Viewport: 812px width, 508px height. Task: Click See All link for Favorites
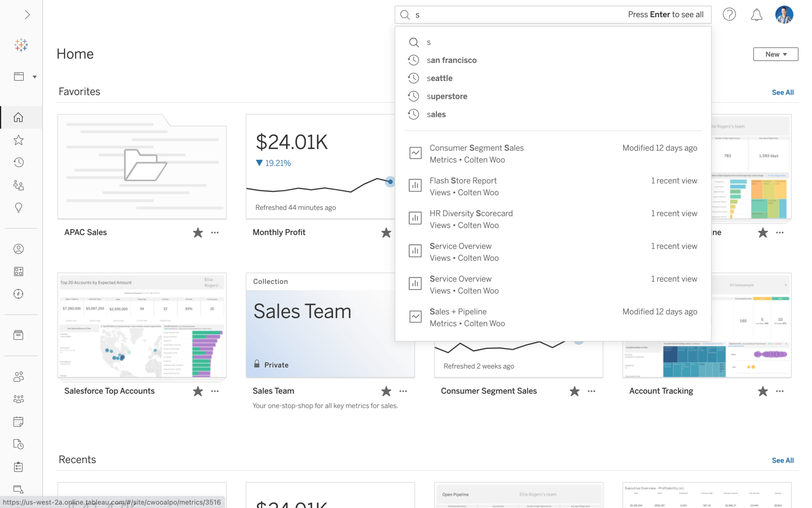pyautogui.click(x=782, y=92)
